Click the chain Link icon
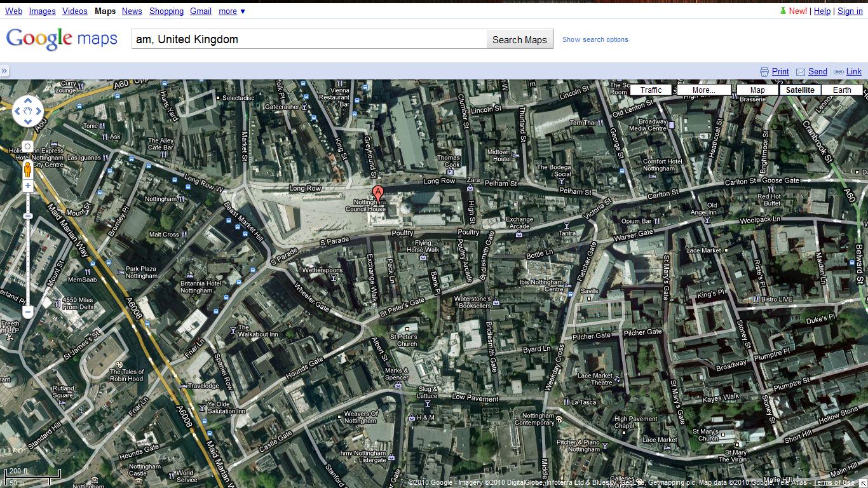The width and height of the screenshot is (868, 488). [839, 72]
